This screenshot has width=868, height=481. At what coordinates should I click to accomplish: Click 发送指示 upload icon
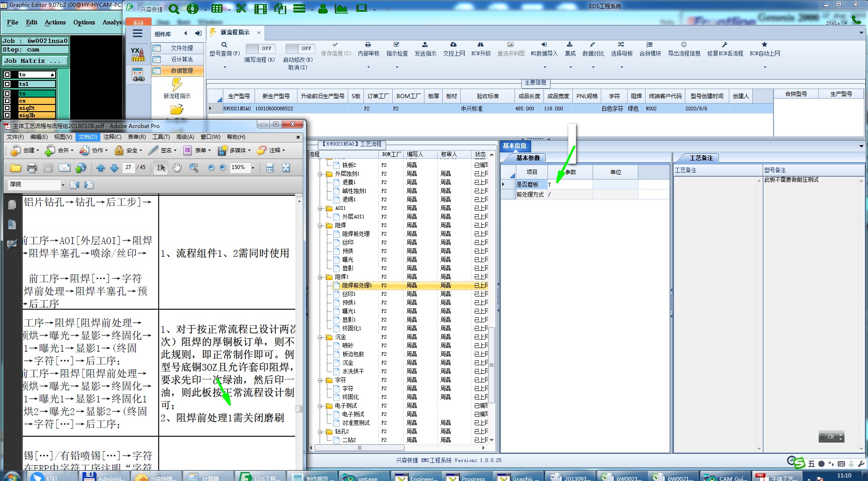(425, 45)
